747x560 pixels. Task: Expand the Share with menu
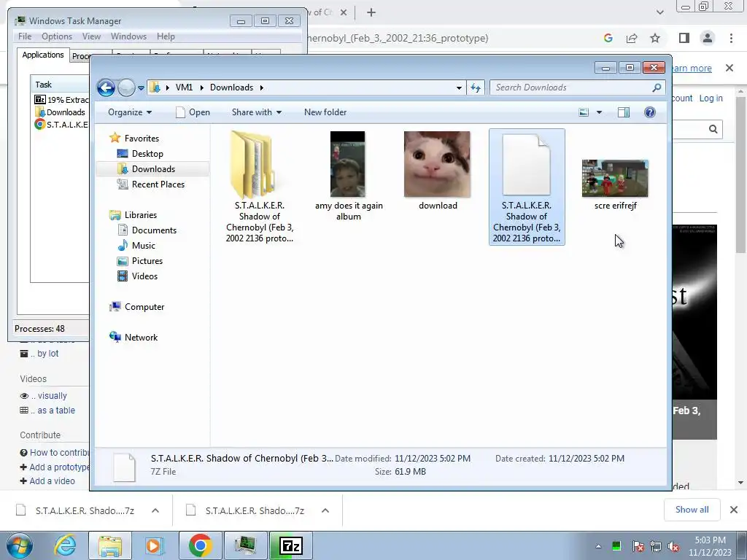tap(256, 112)
